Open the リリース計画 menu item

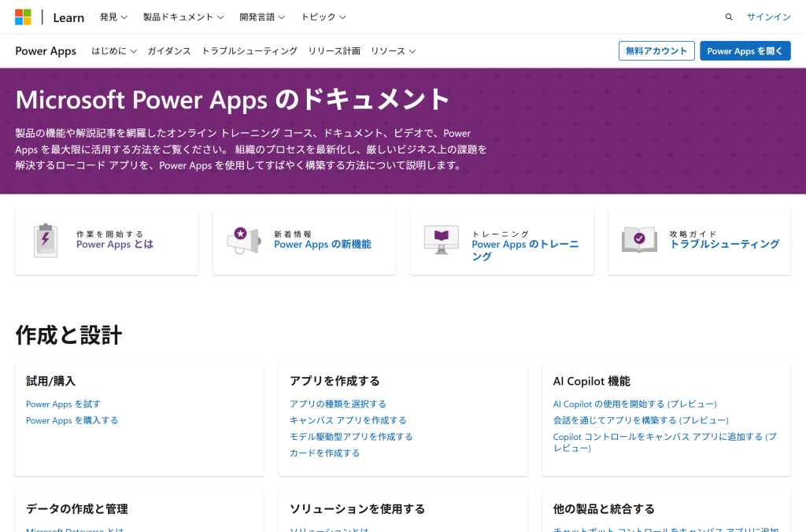pyautogui.click(x=334, y=51)
